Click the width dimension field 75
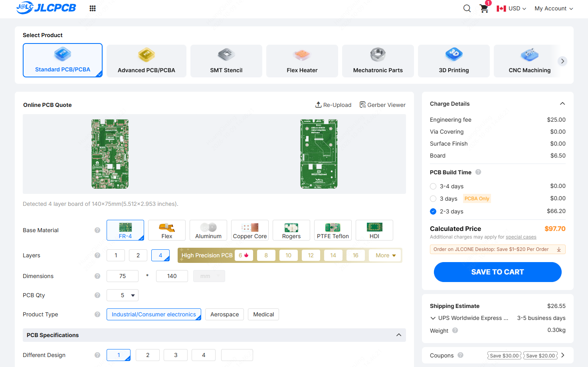 coord(123,276)
